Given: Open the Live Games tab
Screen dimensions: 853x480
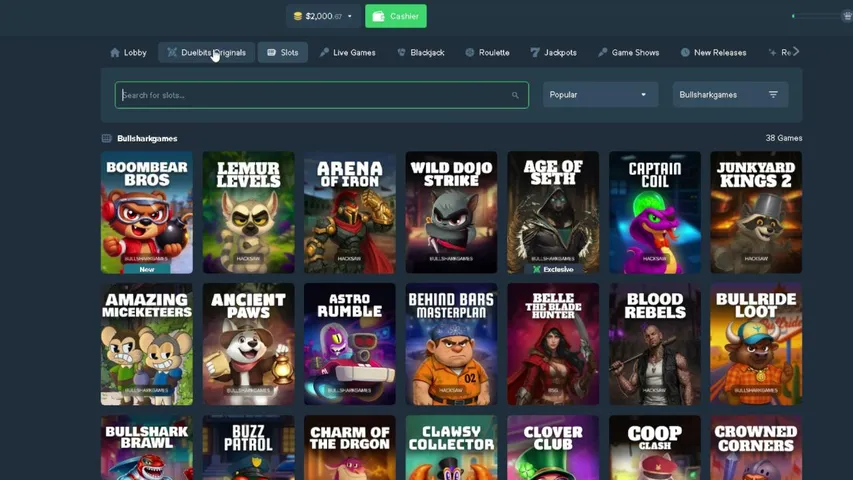Looking at the screenshot, I should [348, 53].
